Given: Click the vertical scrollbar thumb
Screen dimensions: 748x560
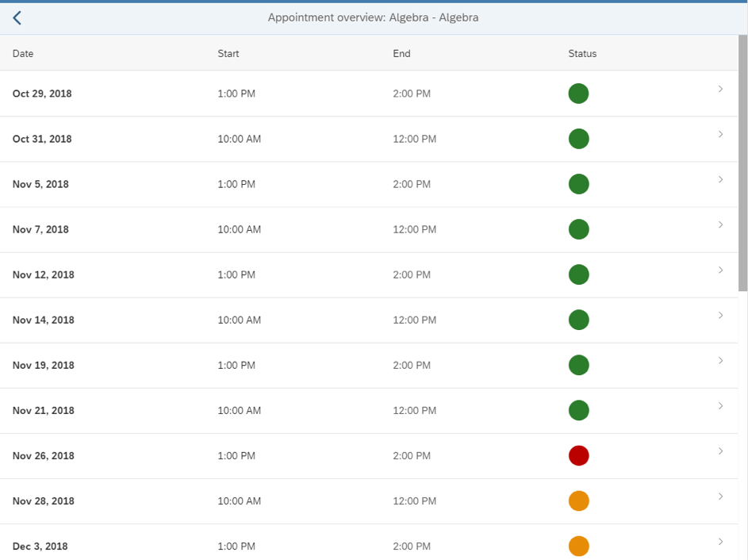Looking at the screenshot, I should point(742,163).
